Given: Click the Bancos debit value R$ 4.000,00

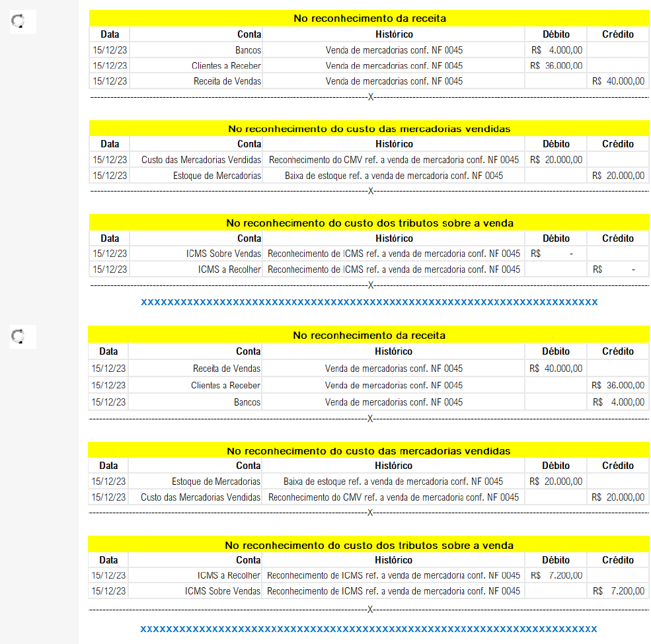Looking at the screenshot, I should [x=556, y=50].
